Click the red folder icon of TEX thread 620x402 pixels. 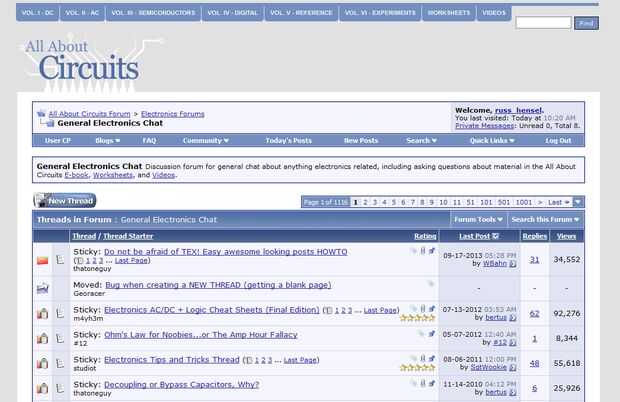coord(43,260)
